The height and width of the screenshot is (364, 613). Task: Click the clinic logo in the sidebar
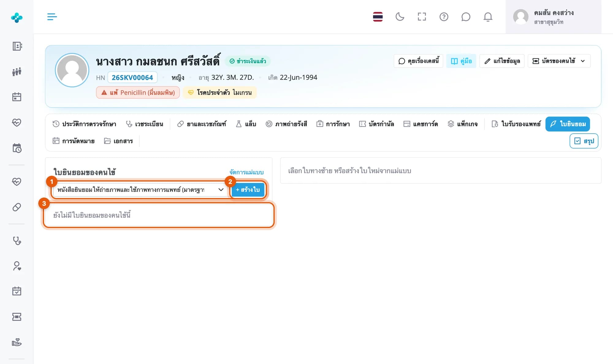pos(17,17)
